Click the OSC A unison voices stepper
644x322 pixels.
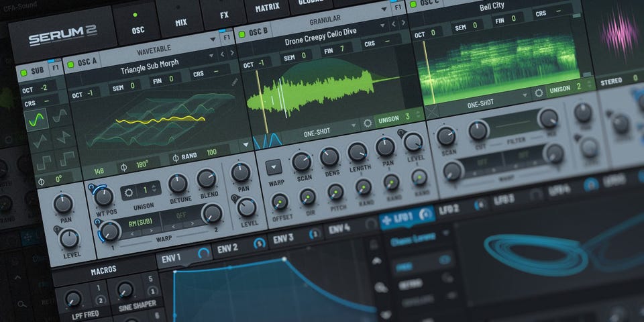(x=154, y=189)
